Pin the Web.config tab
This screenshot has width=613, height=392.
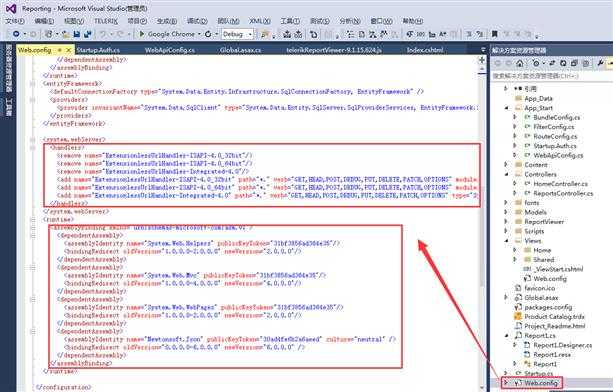pos(60,50)
